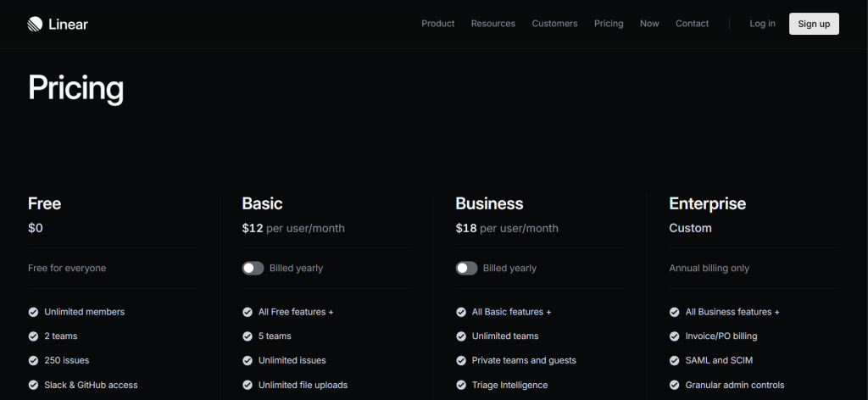Click checkmark icon beside Triage Intelligence
This screenshot has height=400, width=868.
pyautogui.click(x=461, y=385)
